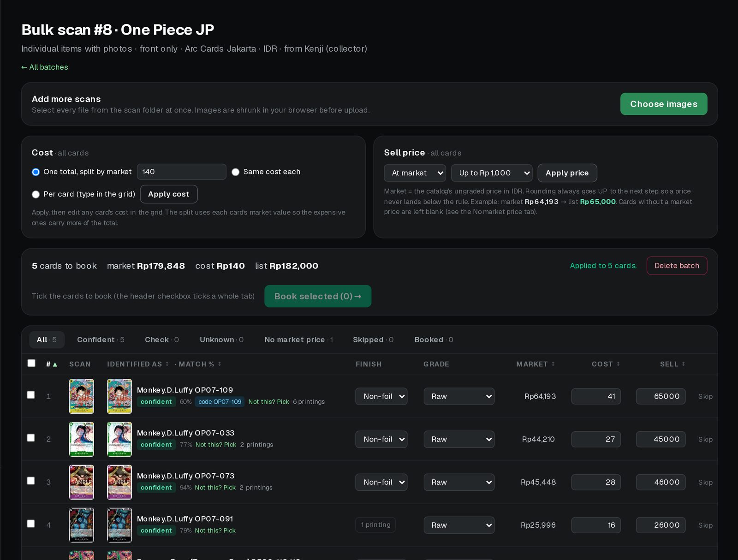
Task: Edit the cost field showing 27
Action: click(596, 439)
